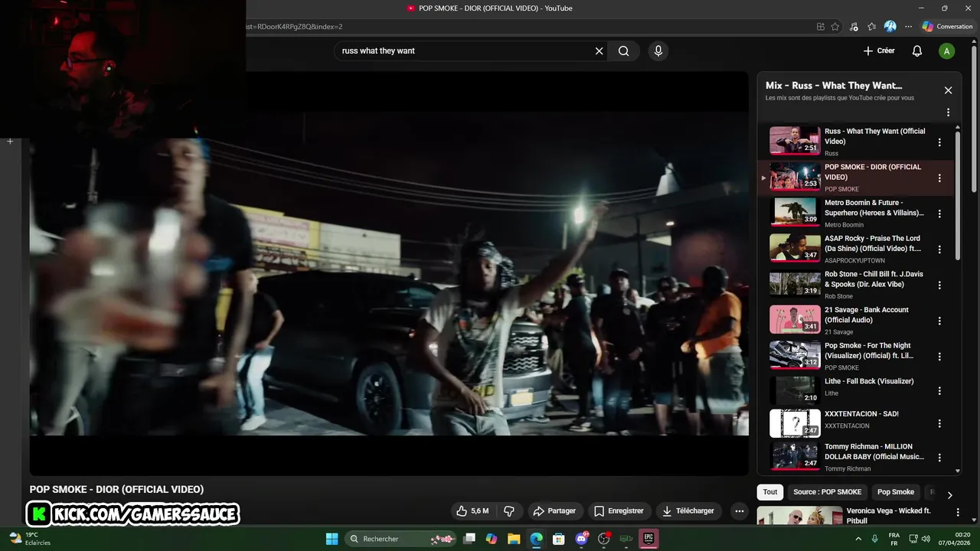The image size is (980, 551).
Task: Click the main video player
Action: (389, 274)
